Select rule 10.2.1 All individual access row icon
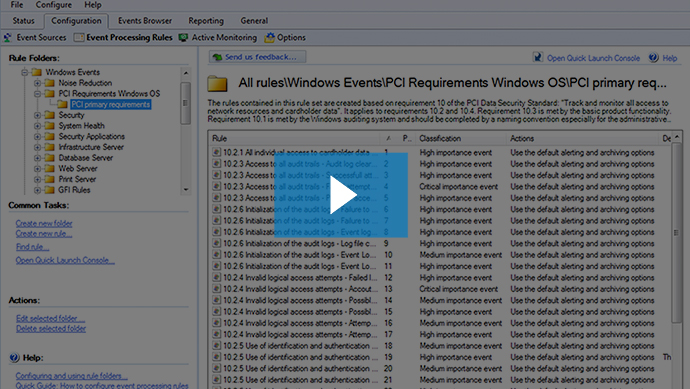Viewport: 690px width, 389px height. click(x=216, y=152)
